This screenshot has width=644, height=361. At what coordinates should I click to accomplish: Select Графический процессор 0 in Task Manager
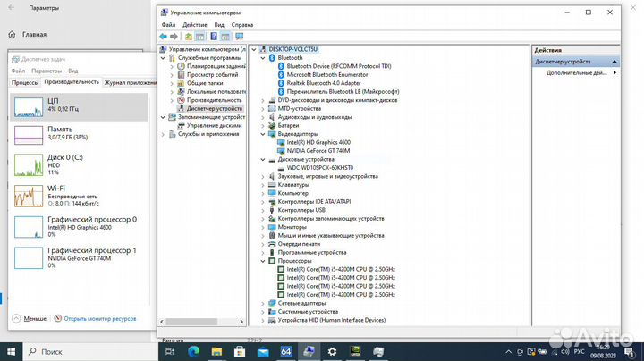[79, 227]
